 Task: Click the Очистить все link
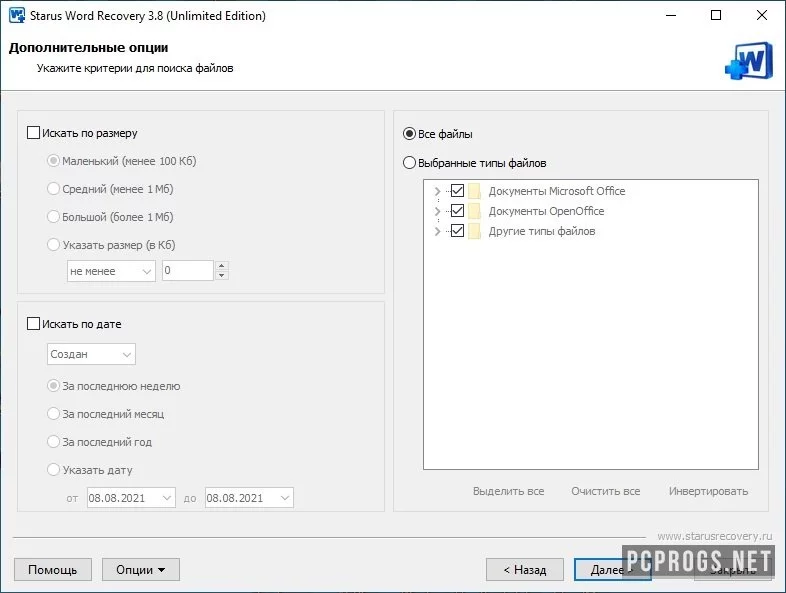tap(606, 491)
